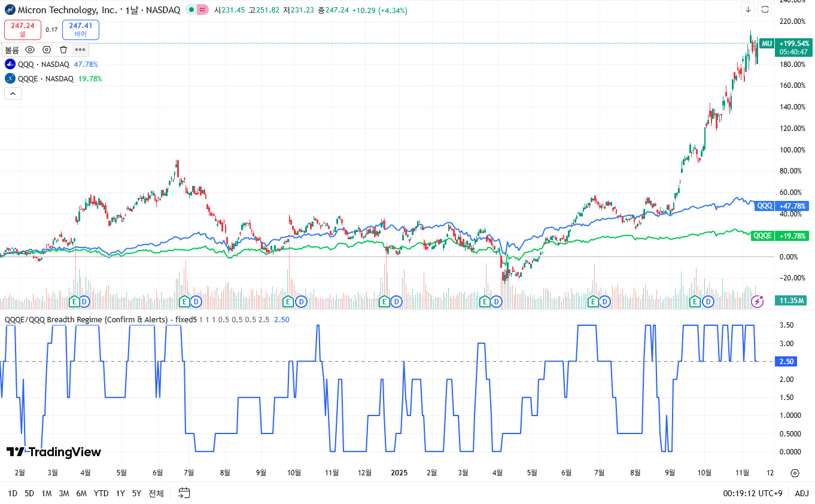Viewport: 815px width, 504px height.
Task: Click the blue 2.50 indicator scale label
Action: pyautogui.click(x=787, y=362)
